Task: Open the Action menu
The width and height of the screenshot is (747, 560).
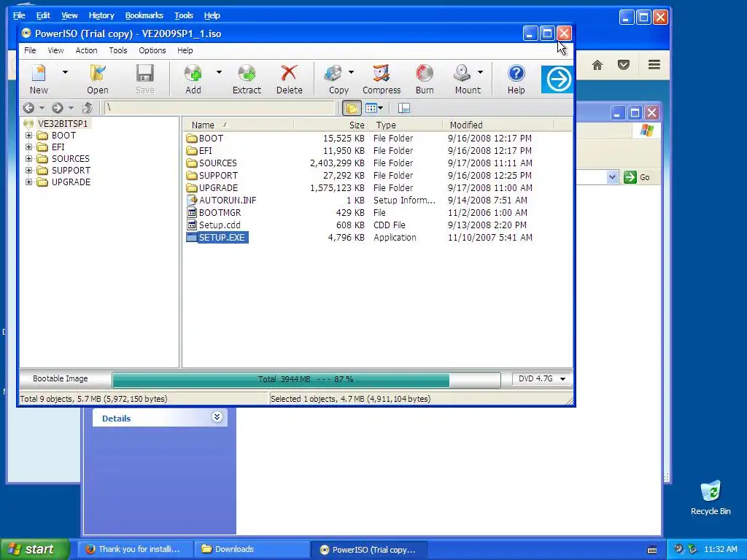Action: click(86, 50)
